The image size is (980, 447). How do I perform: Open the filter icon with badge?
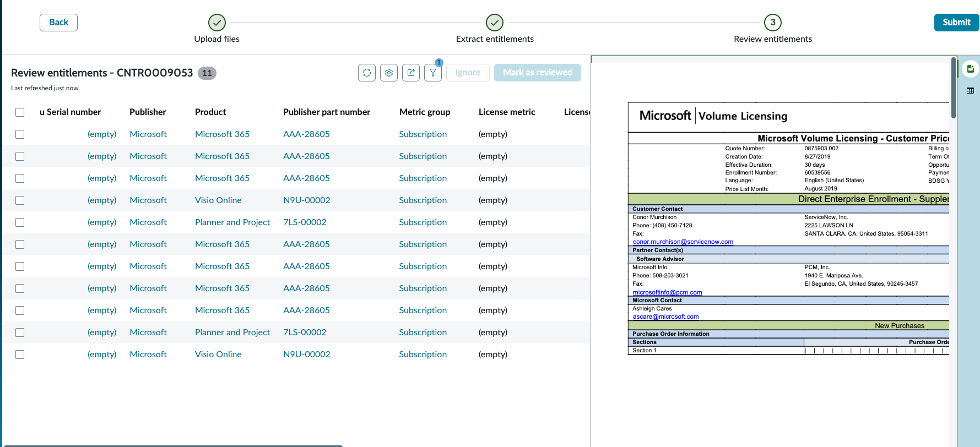[433, 73]
